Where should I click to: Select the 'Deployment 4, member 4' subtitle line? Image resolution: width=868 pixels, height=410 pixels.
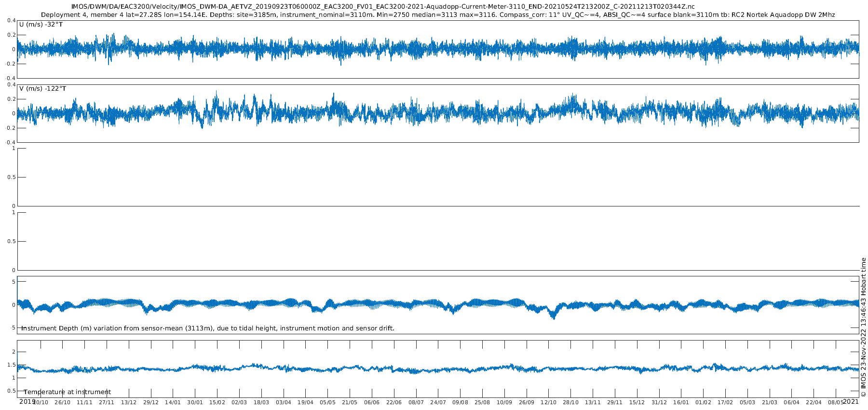[438, 15]
